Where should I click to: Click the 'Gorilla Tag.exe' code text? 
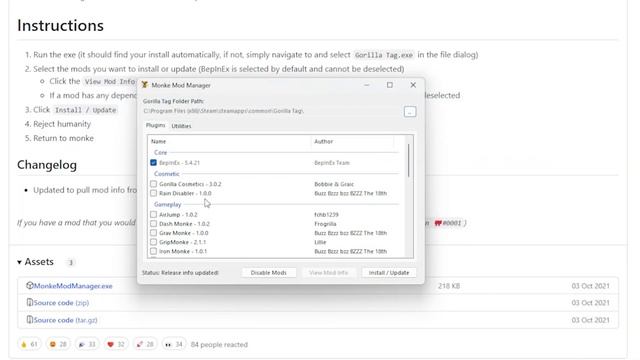tap(384, 55)
